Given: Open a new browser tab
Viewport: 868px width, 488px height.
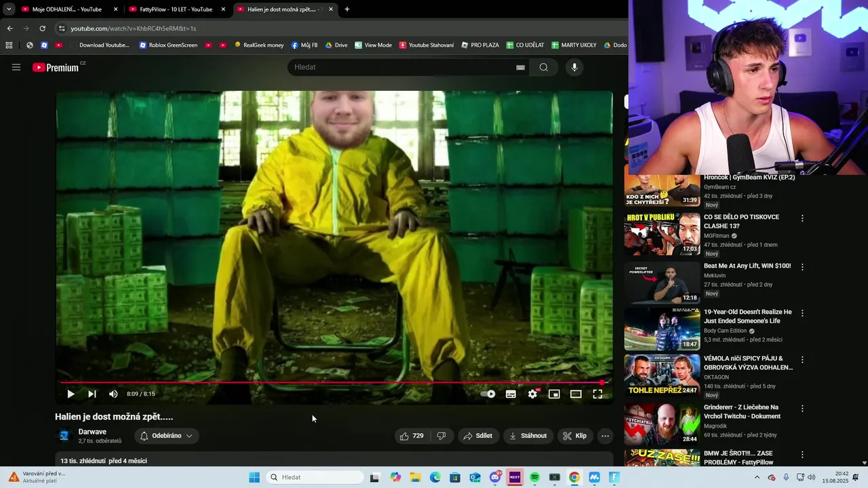Looking at the screenshot, I should pyautogui.click(x=347, y=9).
